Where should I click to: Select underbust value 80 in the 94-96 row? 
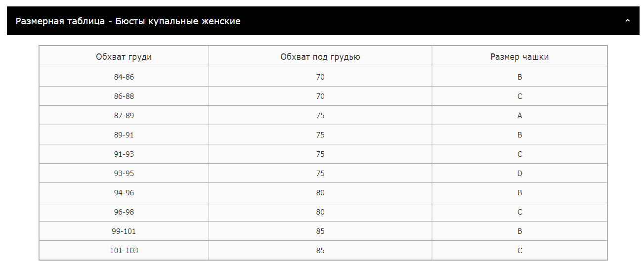pos(320,193)
